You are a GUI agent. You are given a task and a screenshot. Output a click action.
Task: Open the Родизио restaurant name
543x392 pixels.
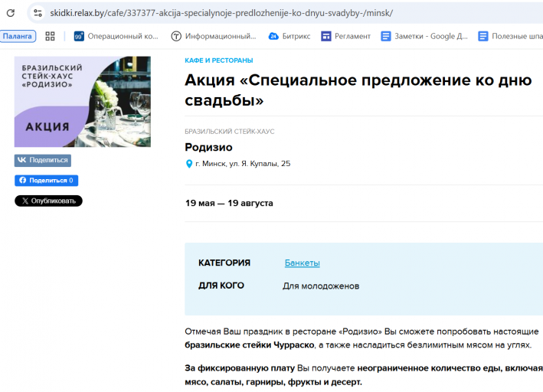coord(208,147)
